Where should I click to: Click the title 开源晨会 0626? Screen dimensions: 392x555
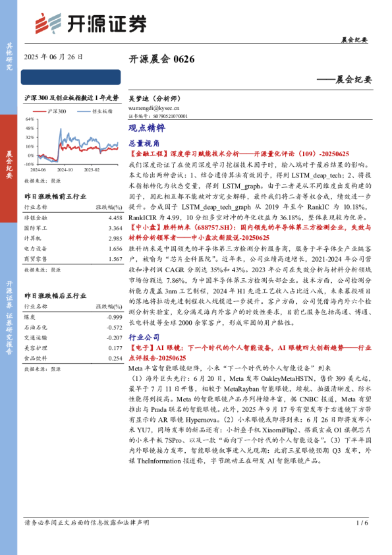click(161, 59)
